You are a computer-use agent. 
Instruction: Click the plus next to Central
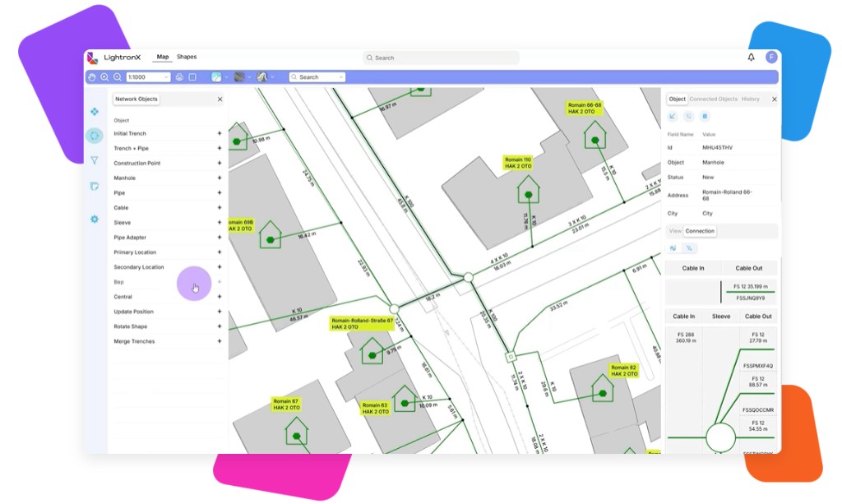coord(219,296)
